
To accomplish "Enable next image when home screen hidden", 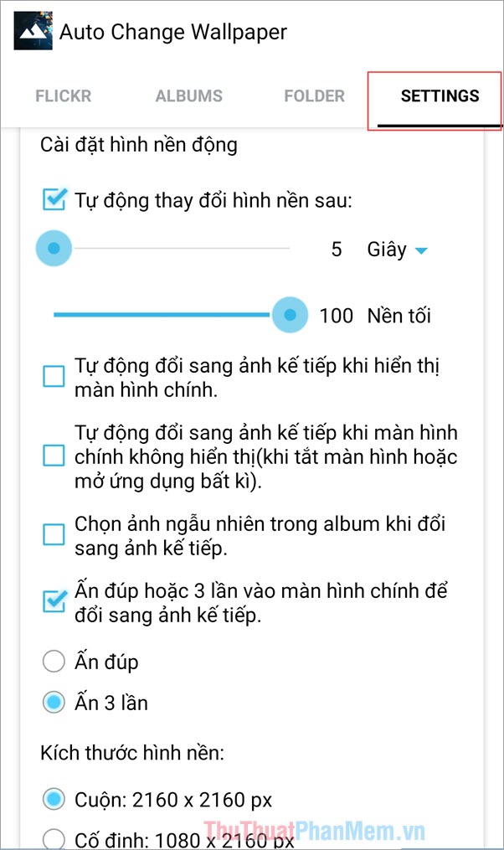I will (54, 456).
